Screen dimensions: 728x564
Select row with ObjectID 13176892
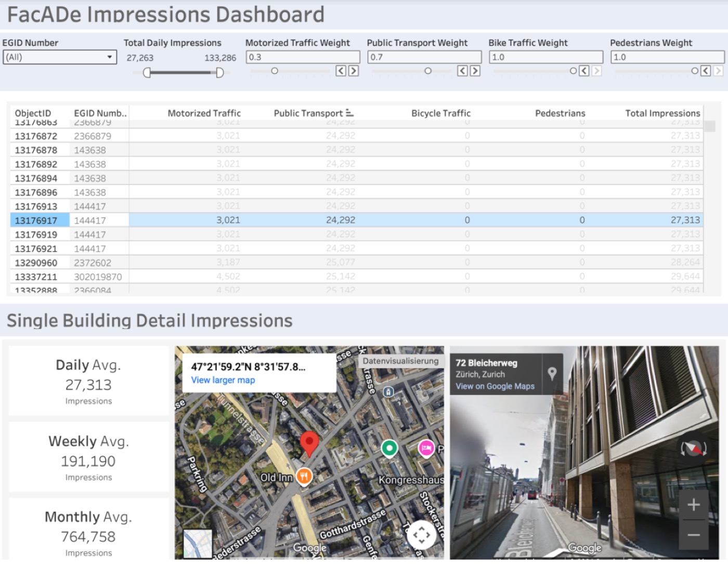tap(357, 164)
